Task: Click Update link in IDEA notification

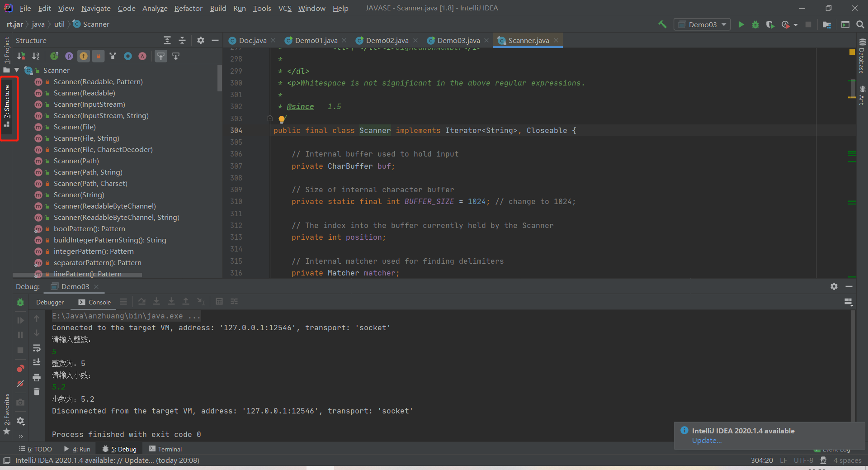Action: point(707,441)
